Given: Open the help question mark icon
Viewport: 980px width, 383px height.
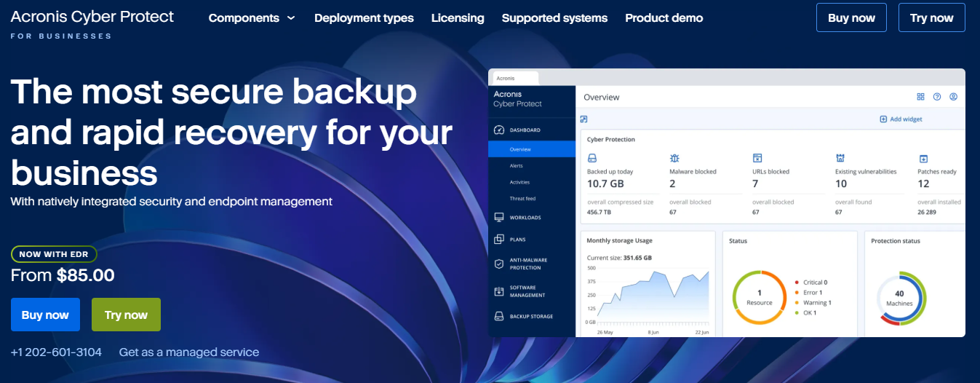Looking at the screenshot, I should (937, 97).
